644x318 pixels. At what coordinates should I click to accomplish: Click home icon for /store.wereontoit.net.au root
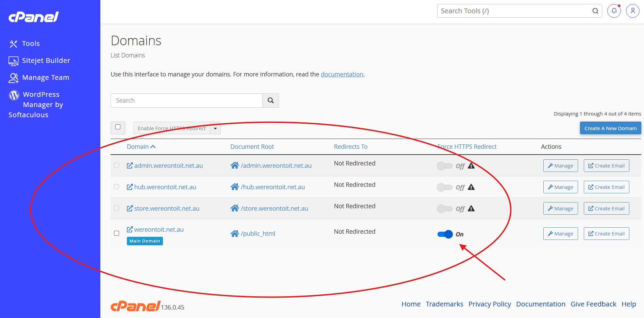(x=235, y=208)
